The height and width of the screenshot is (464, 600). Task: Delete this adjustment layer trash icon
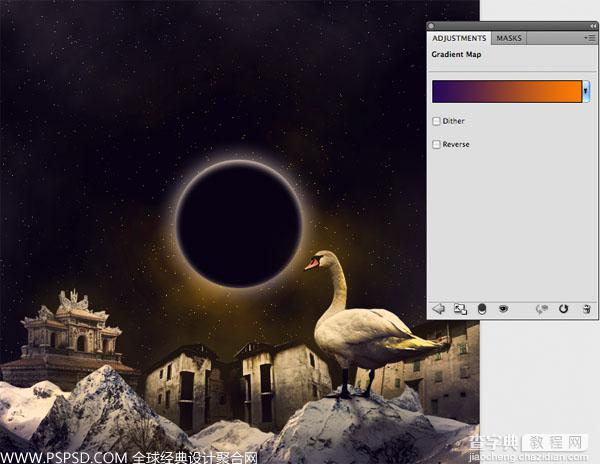click(586, 309)
